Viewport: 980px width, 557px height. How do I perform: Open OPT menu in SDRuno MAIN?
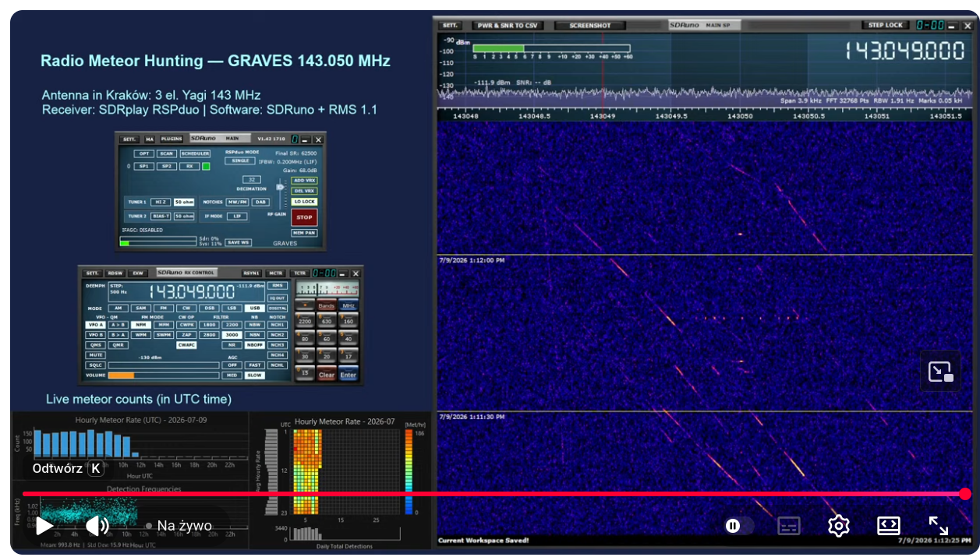click(144, 153)
